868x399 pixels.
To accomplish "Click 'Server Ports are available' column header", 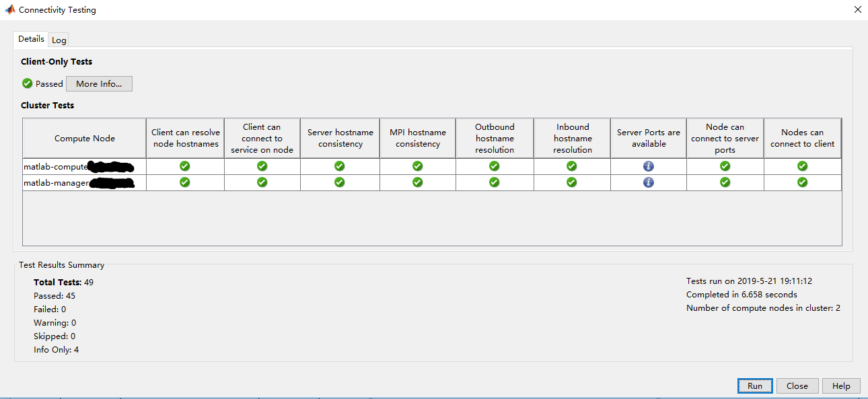I will (649, 139).
